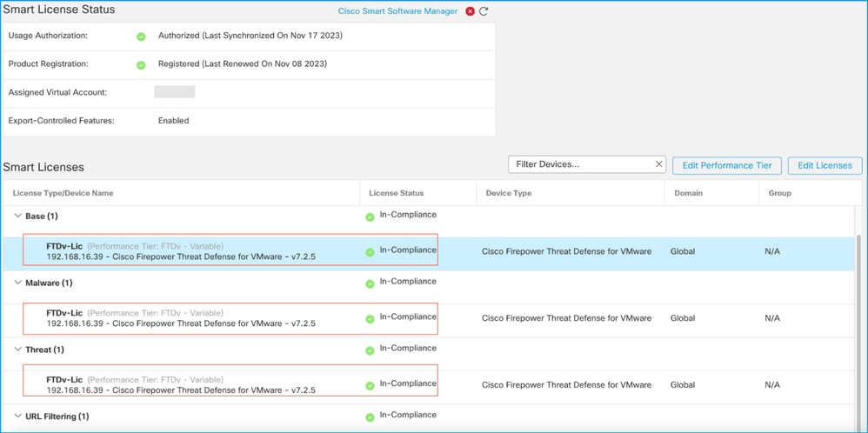
Task: Click the compliance icon in the Malware FTDv-Lic row
Action: tap(370, 319)
